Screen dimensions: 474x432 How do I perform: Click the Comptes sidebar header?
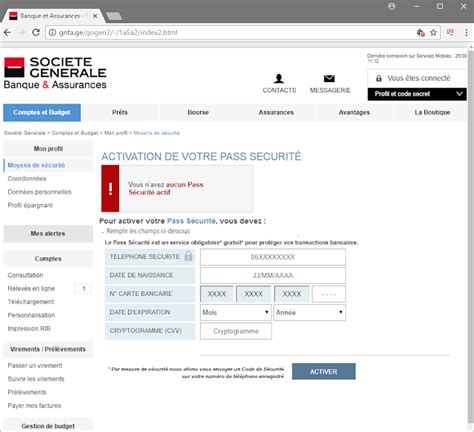click(48, 259)
